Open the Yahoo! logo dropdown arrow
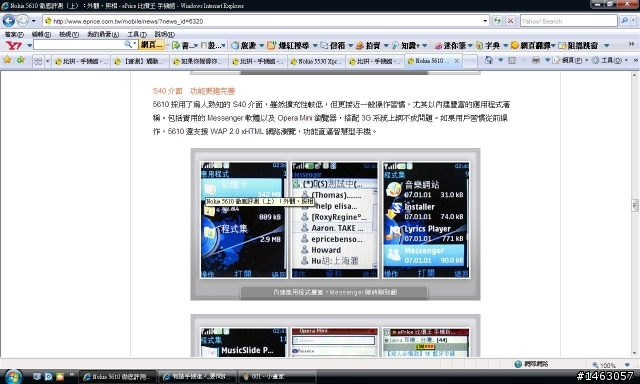Screen dimensions: 640x384 [x=29, y=45]
